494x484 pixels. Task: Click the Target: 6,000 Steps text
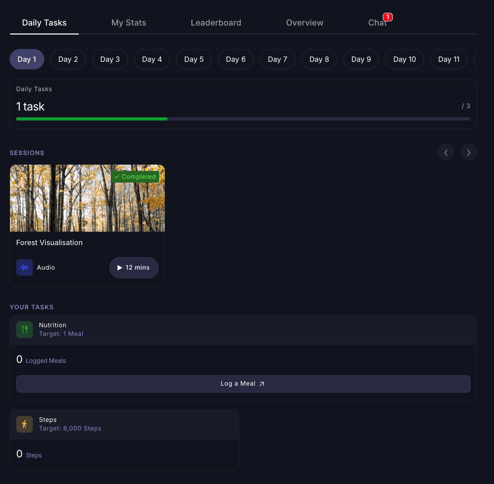click(70, 428)
